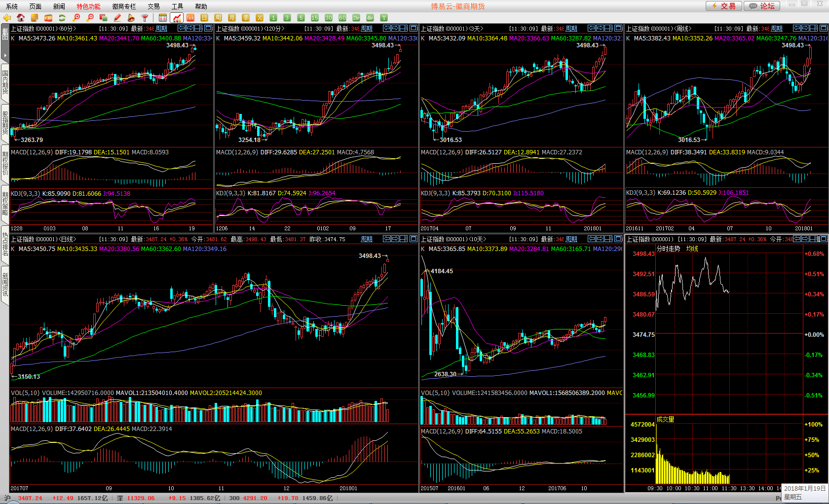Click the 交易 button at top right
829x504 pixels.
click(x=723, y=6)
